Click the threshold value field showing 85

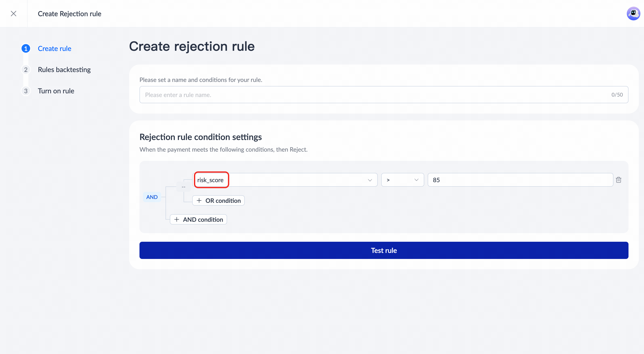(x=520, y=180)
